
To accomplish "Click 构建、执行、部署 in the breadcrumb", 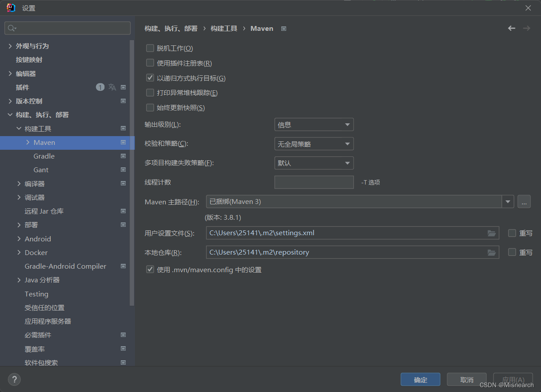I will [171, 28].
